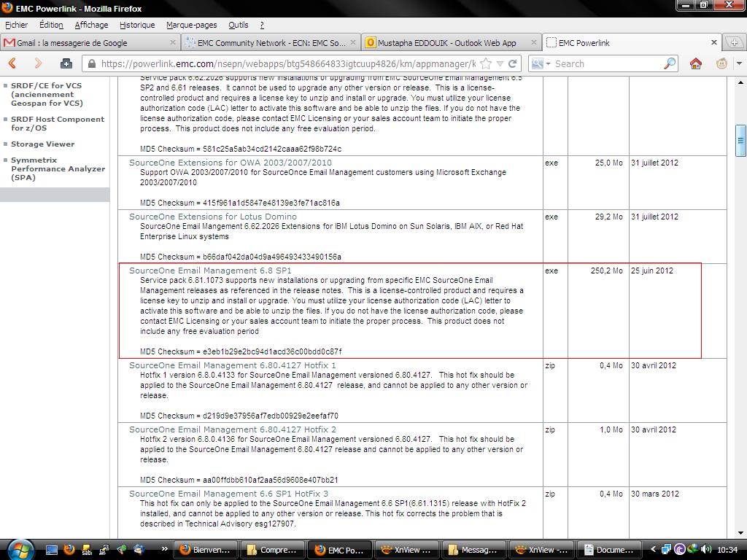Image resolution: width=747 pixels, height=560 pixels.
Task: Click the bookmark add icon beside navigation arrows
Action: click(x=66, y=63)
